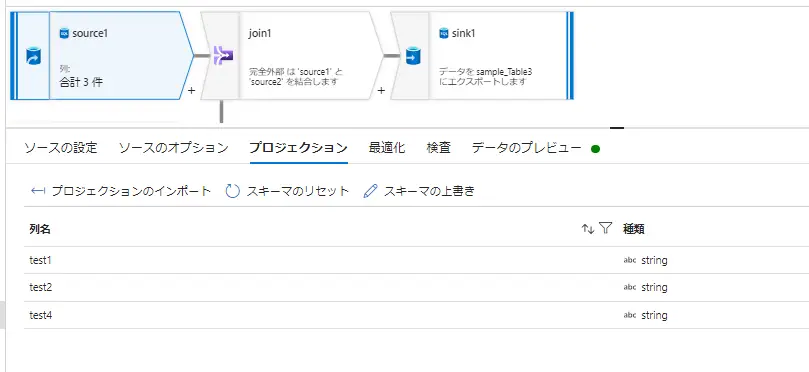Screen dimensions: 809x372
Task: Switch to the ソースのオプション tab
Action: point(173,148)
